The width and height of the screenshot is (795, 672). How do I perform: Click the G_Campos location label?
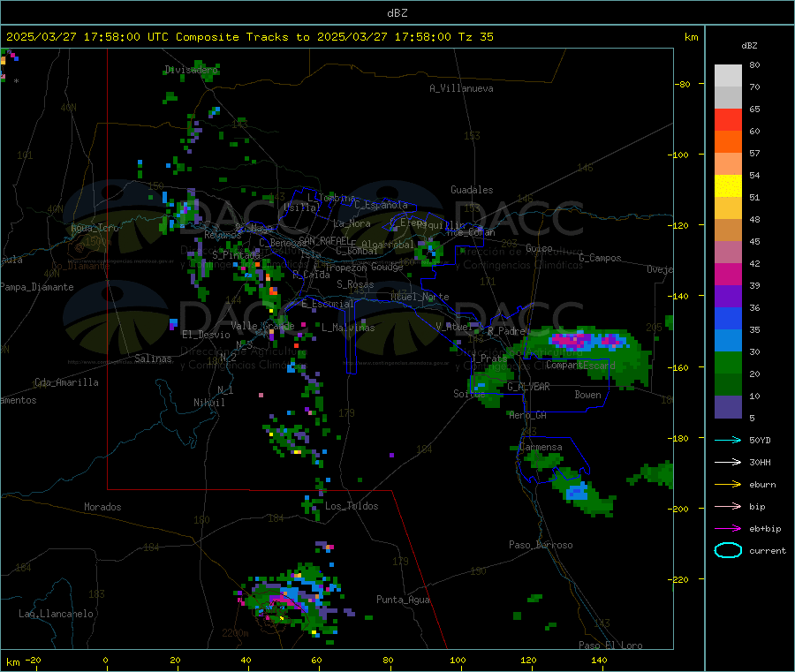tap(601, 258)
